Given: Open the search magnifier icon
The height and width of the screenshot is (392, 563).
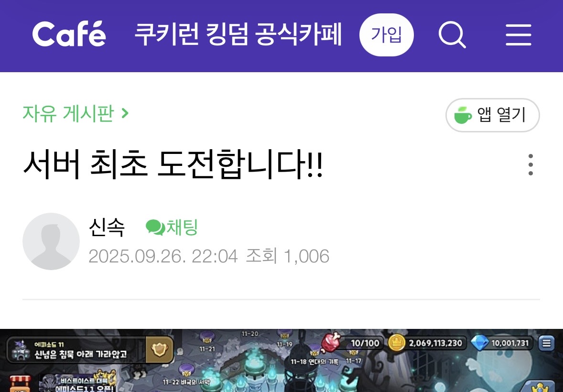Looking at the screenshot, I should (x=452, y=35).
